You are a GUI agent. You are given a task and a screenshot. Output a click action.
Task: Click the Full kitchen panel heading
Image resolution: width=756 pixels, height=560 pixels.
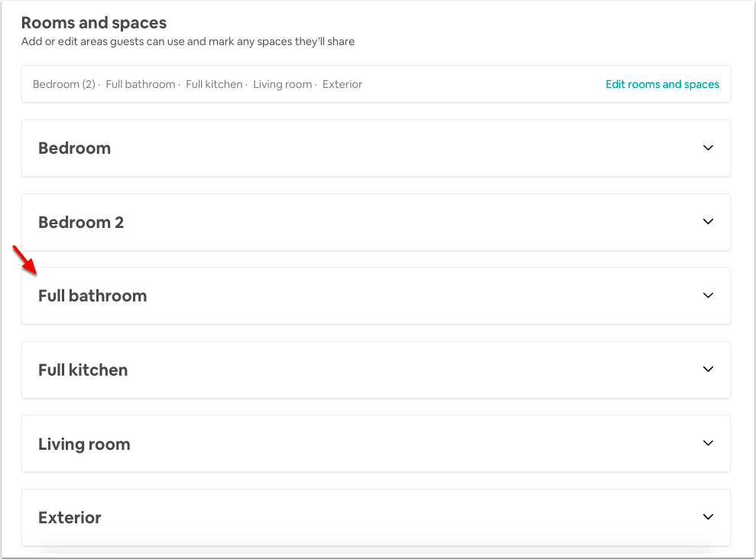pyautogui.click(x=83, y=370)
